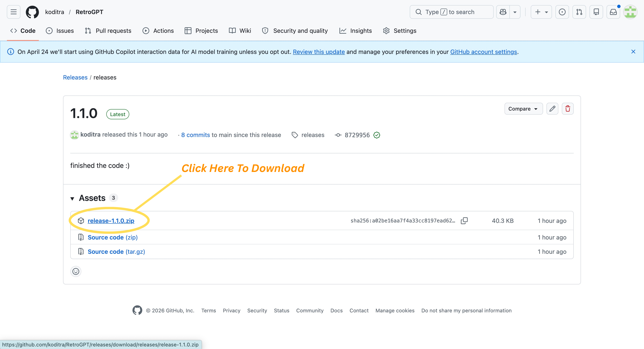Dismiss the Copilot data training banner

tap(633, 52)
